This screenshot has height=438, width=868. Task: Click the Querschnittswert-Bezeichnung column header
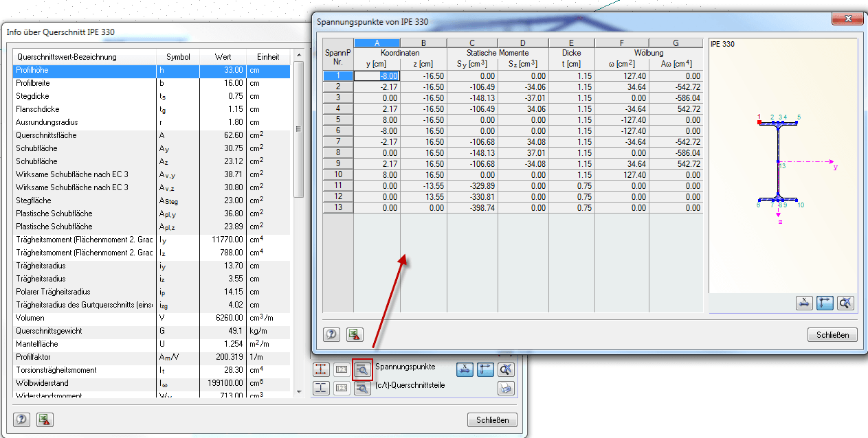point(85,57)
